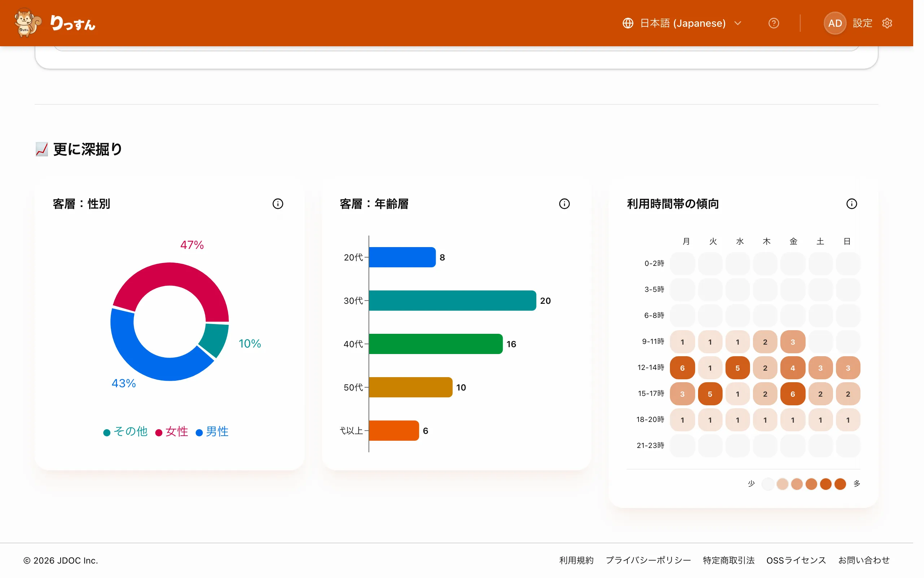
Task: Click the chart emoji beside 更に深掘り
Action: [42, 149]
